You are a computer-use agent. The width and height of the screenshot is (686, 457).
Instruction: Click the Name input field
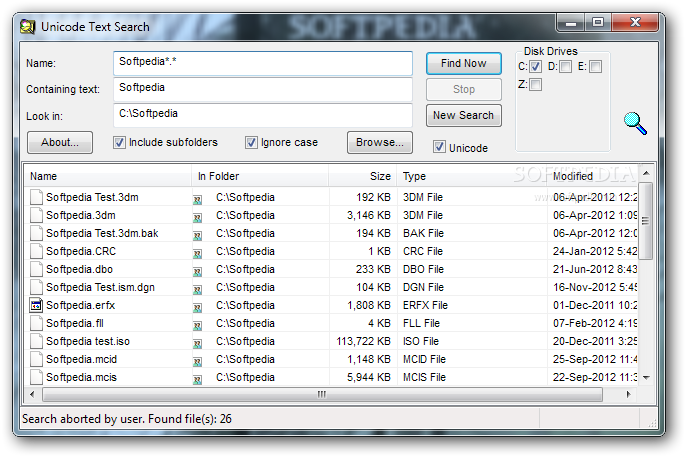[263, 63]
